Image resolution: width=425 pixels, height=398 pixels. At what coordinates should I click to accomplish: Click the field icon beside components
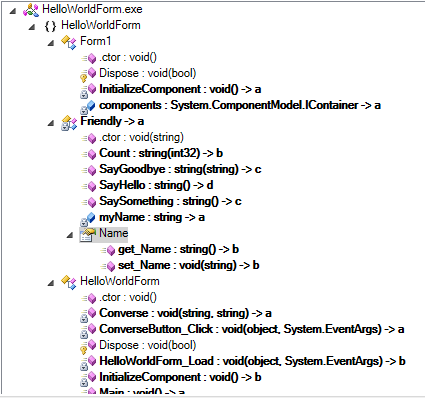click(x=88, y=107)
